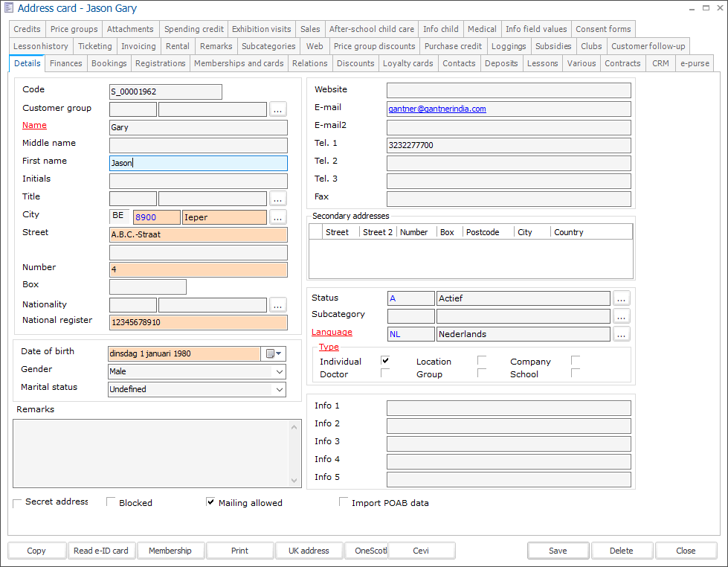Enable the Secret address checkbox

coord(18,504)
